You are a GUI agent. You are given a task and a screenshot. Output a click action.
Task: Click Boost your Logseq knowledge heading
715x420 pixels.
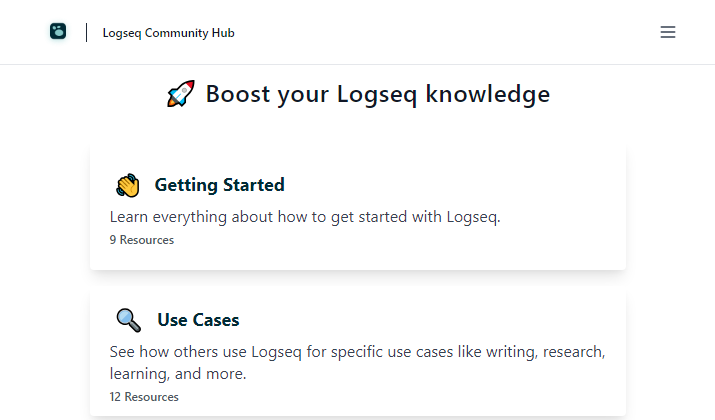tap(378, 94)
